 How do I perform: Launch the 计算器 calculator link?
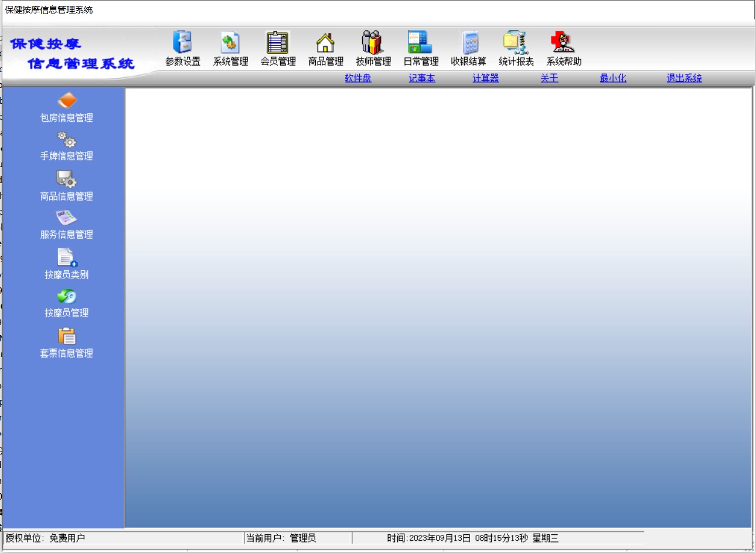point(486,78)
